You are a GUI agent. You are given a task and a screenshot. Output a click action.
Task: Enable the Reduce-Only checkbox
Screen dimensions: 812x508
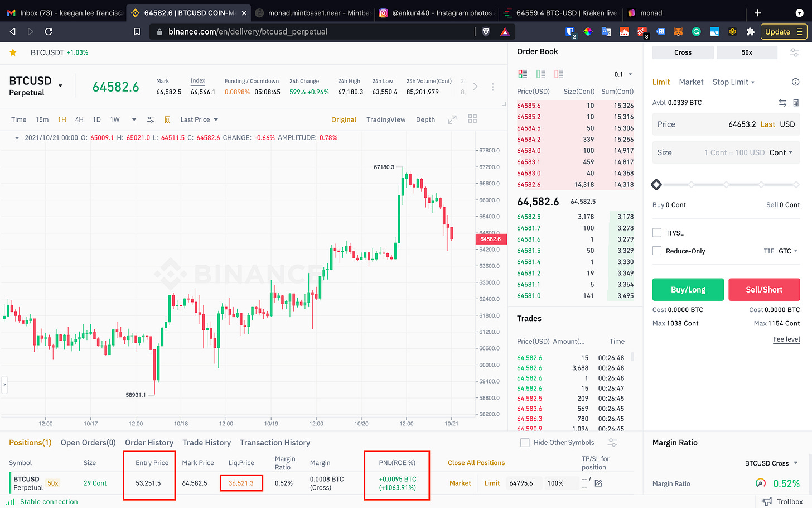click(657, 251)
